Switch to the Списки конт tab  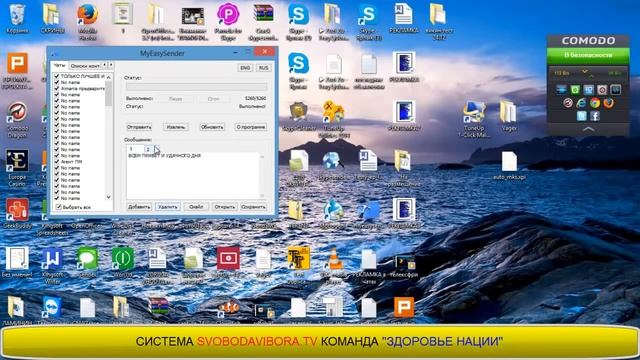click(x=84, y=66)
